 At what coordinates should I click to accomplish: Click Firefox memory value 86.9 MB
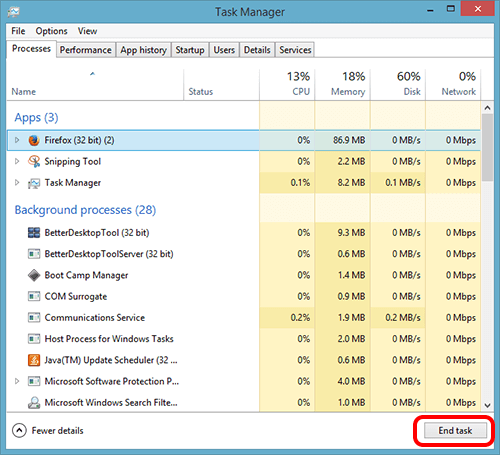tap(349, 140)
